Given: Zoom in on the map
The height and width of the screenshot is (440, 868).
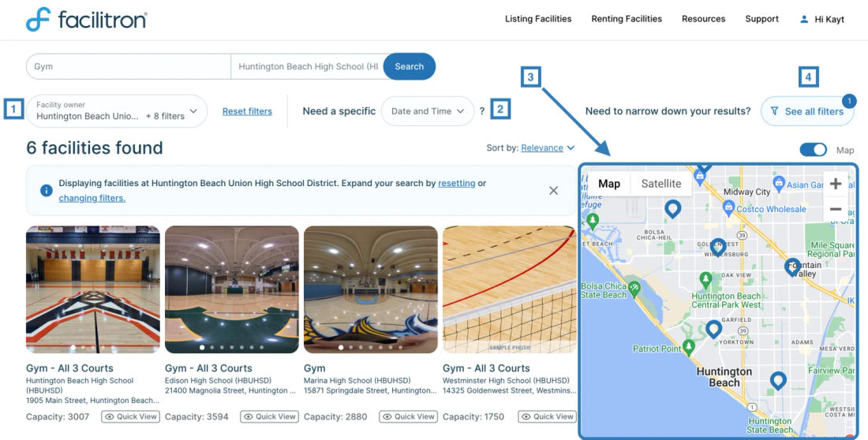Looking at the screenshot, I should tap(836, 184).
